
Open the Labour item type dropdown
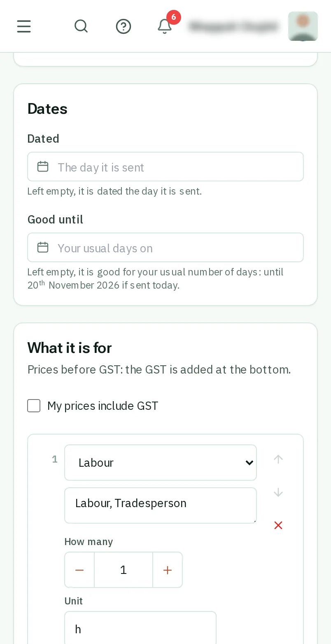161,463
